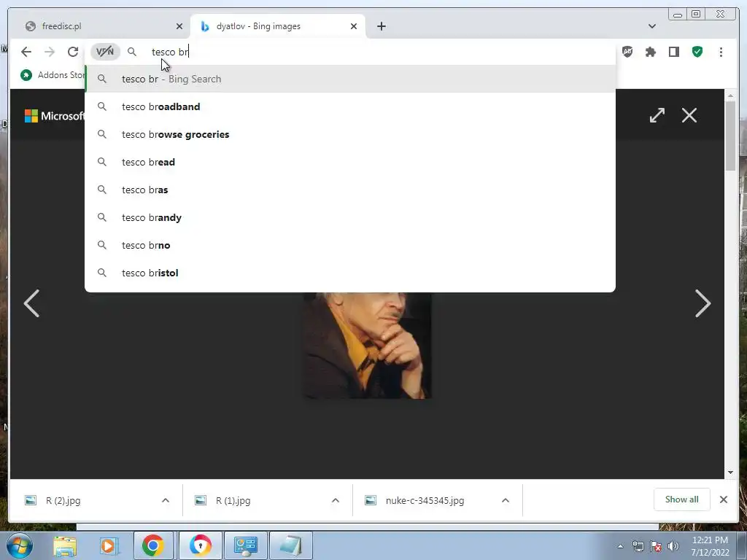Click the Microsoft logo in Bing header
The width and height of the screenshot is (747, 560).
pyautogui.click(x=54, y=116)
